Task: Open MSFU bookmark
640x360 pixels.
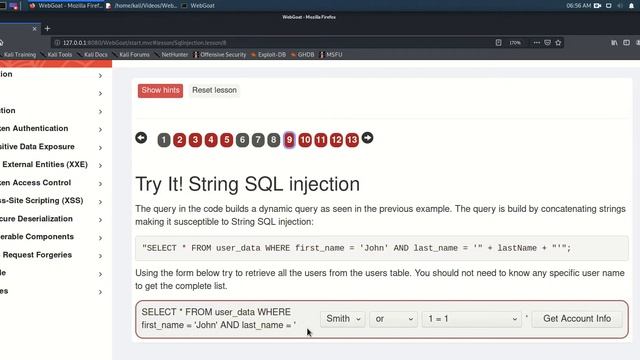Action: click(x=331, y=54)
